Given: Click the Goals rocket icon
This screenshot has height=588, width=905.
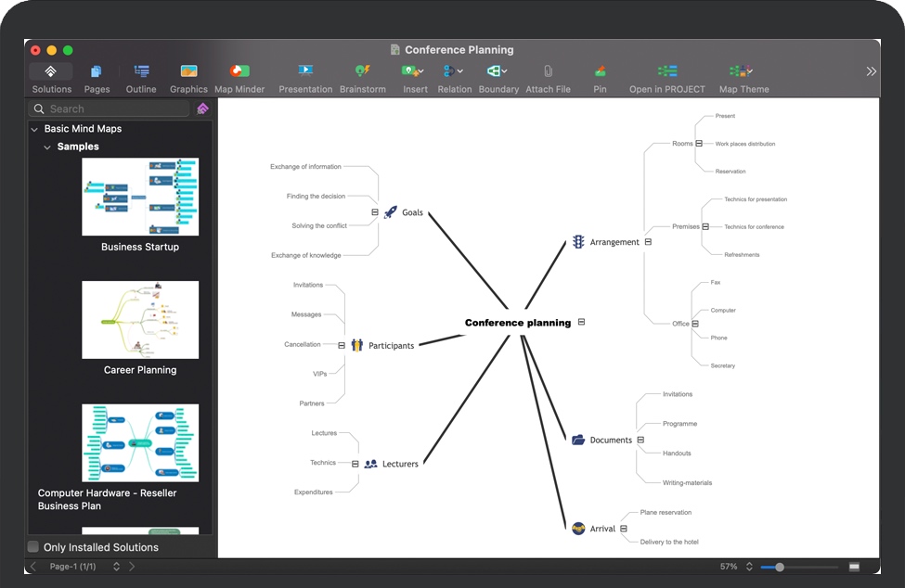Looking at the screenshot, I should click(390, 212).
